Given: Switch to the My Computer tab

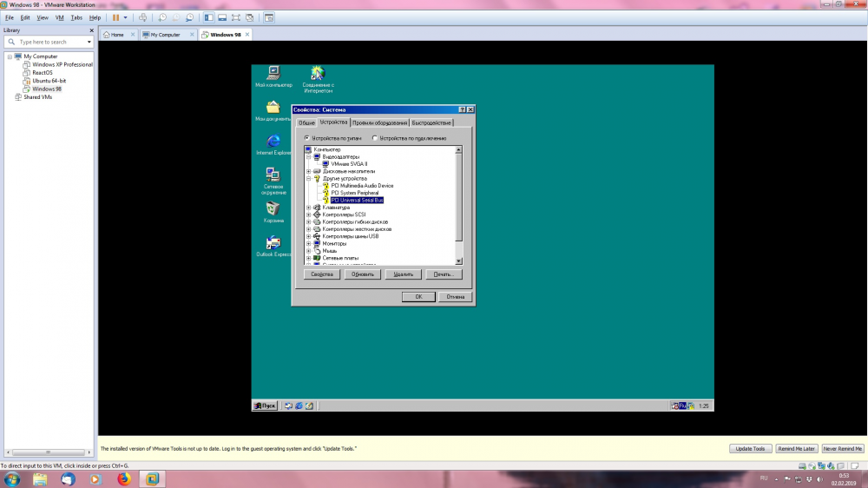Looking at the screenshot, I should point(165,35).
